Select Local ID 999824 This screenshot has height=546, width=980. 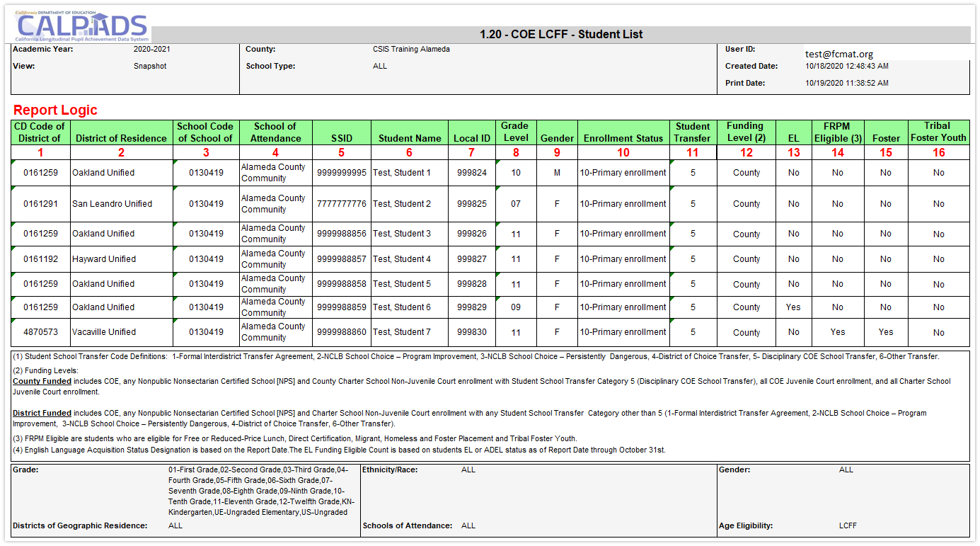tap(472, 173)
